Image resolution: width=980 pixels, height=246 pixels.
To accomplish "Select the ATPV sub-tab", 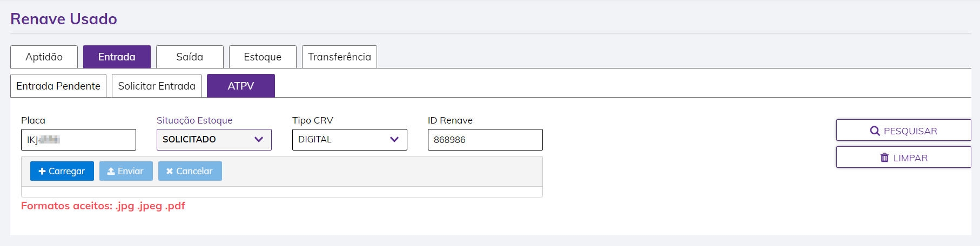I will 241,86.
